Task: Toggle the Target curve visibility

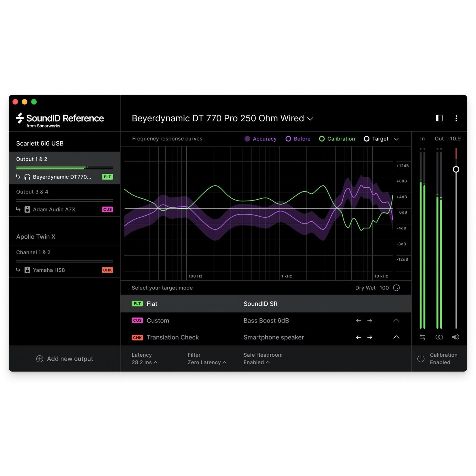Action: [376, 139]
